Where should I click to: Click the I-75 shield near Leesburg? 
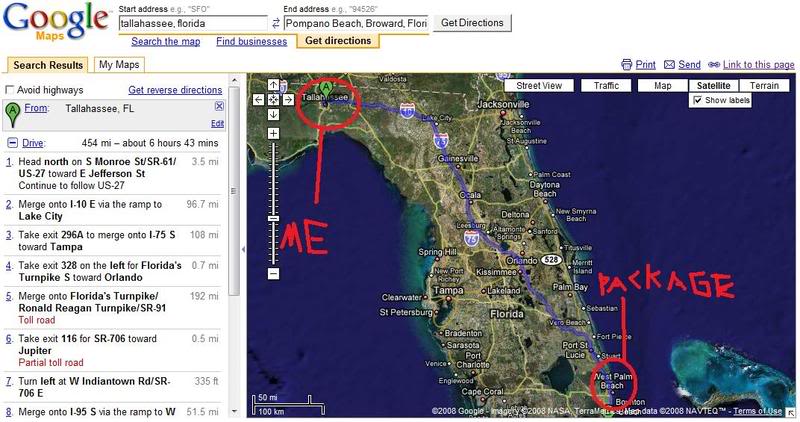coord(471,238)
